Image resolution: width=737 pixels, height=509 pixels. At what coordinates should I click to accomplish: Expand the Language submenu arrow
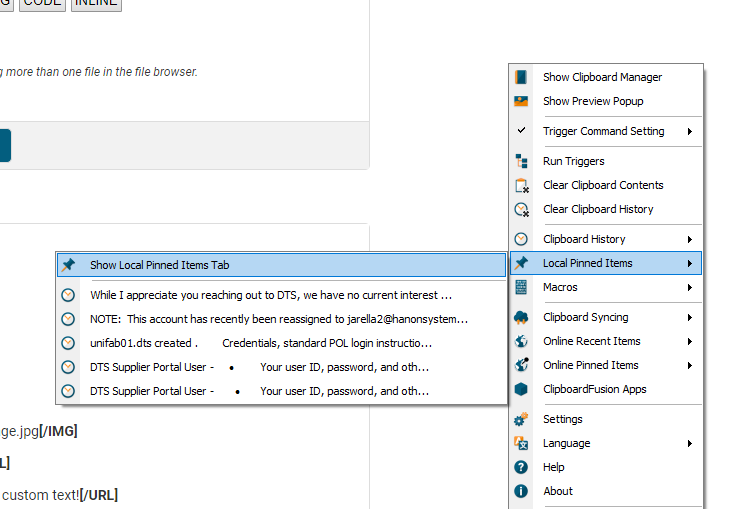pyautogui.click(x=689, y=443)
